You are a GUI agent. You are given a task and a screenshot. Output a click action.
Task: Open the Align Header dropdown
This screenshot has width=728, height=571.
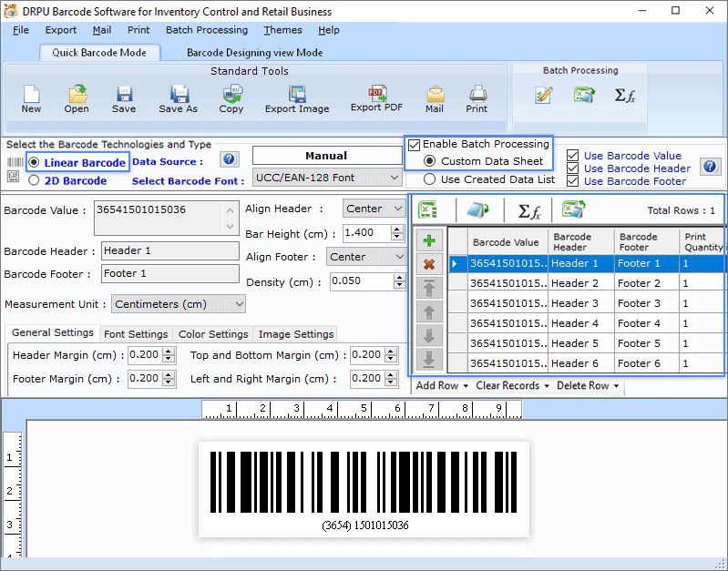[x=374, y=209]
